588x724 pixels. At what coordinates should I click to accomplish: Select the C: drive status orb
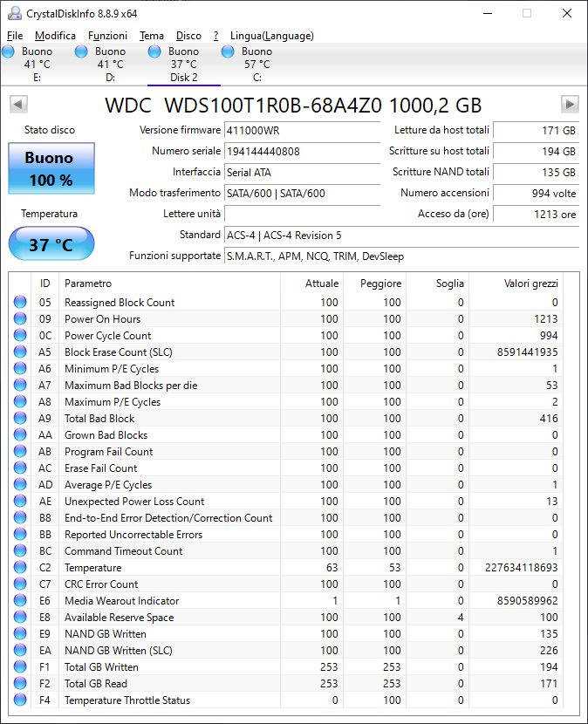coord(228,51)
